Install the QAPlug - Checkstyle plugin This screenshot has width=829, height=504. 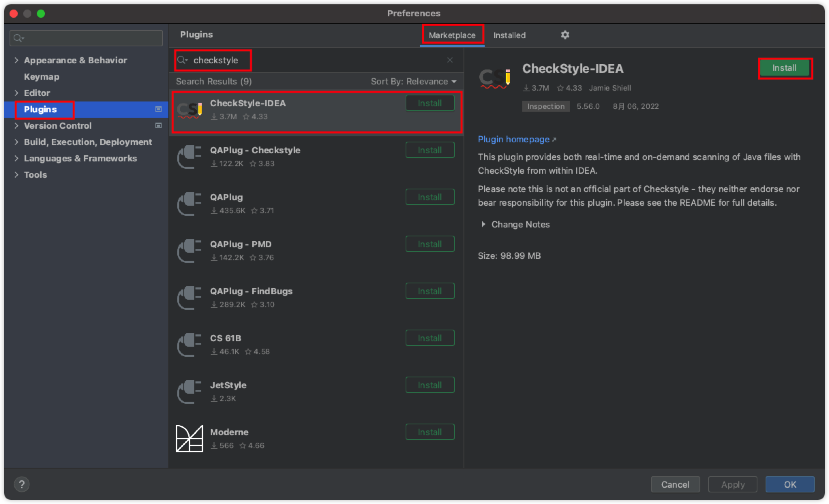tap(429, 150)
